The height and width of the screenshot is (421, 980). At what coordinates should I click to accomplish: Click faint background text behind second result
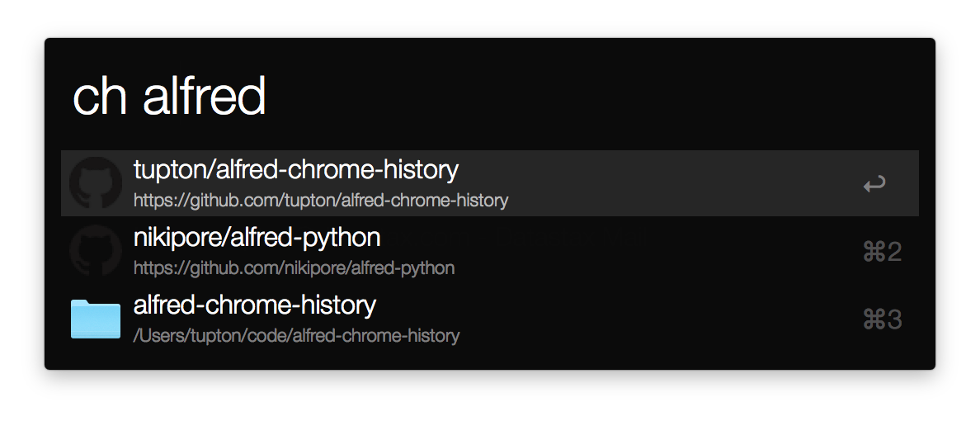tap(516, 239)
